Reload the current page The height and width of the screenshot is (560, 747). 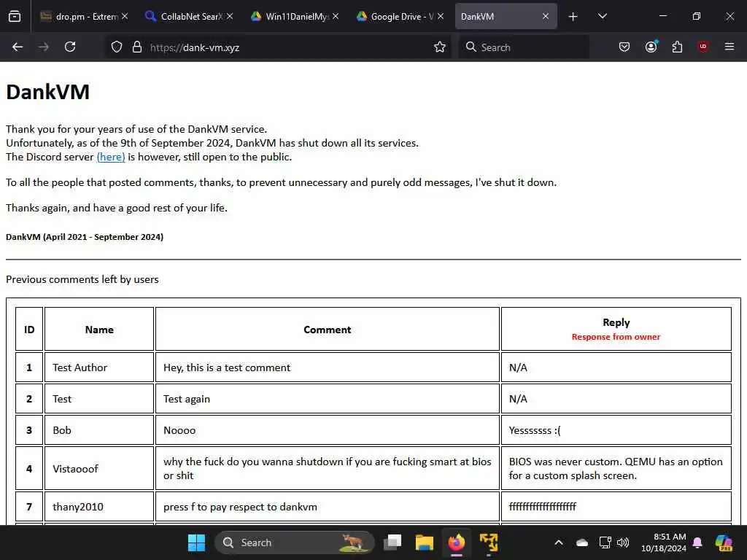[x=70, y=47]
